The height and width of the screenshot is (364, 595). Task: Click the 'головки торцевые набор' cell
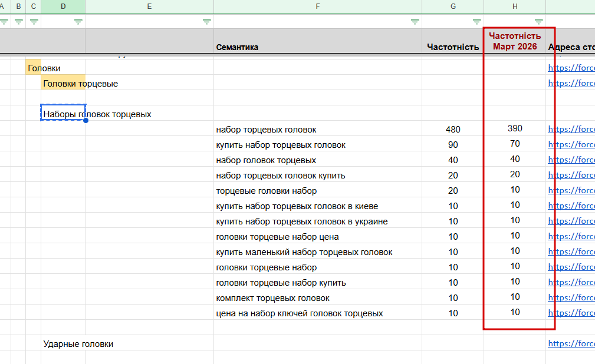click(318, 267)
